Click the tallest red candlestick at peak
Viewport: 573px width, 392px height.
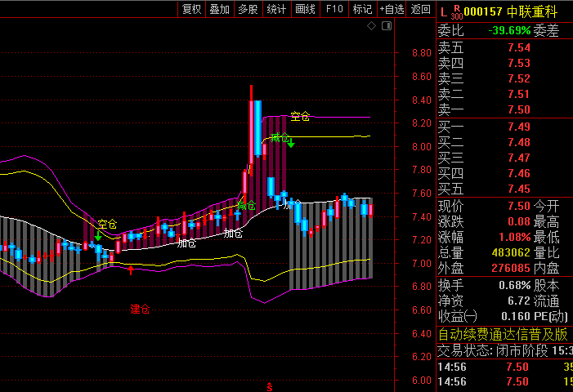(252, 131)
